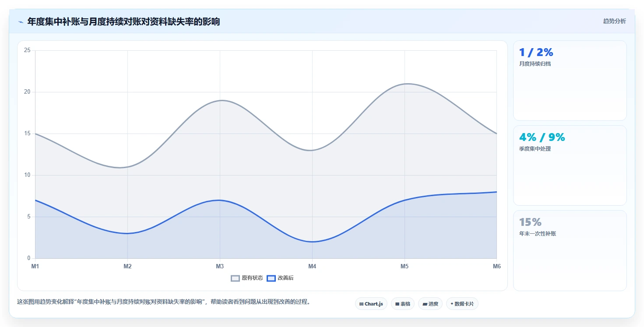Click the M1 x-axis label
Image resolution: width=644 pixels, height=327 pixels.
[x=35, y=266]
